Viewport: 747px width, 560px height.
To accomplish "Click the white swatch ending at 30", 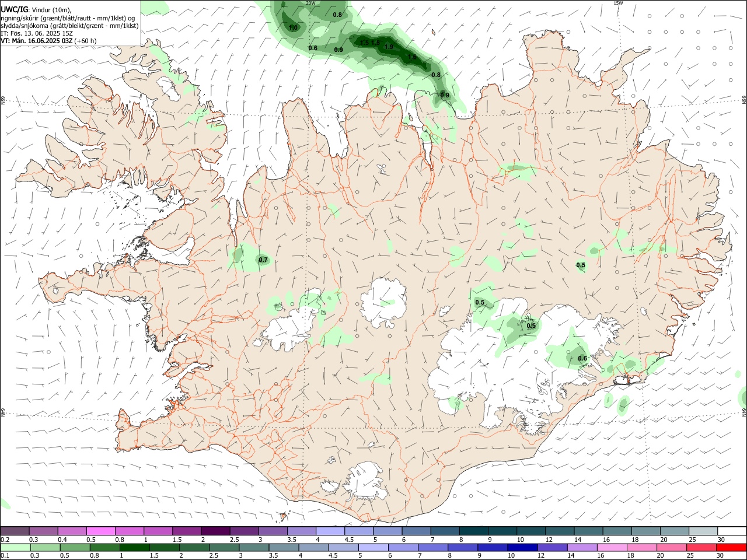I will tap(732, 531).
